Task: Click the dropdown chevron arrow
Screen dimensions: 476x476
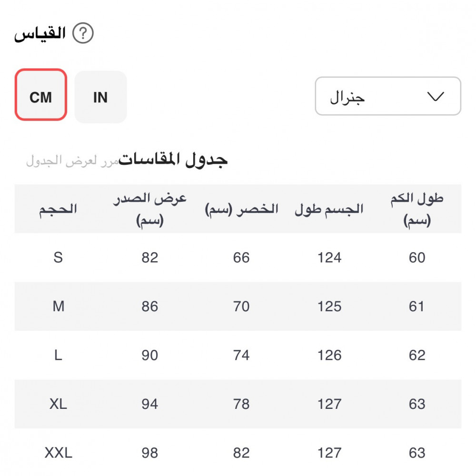Action: click(436, 96)
